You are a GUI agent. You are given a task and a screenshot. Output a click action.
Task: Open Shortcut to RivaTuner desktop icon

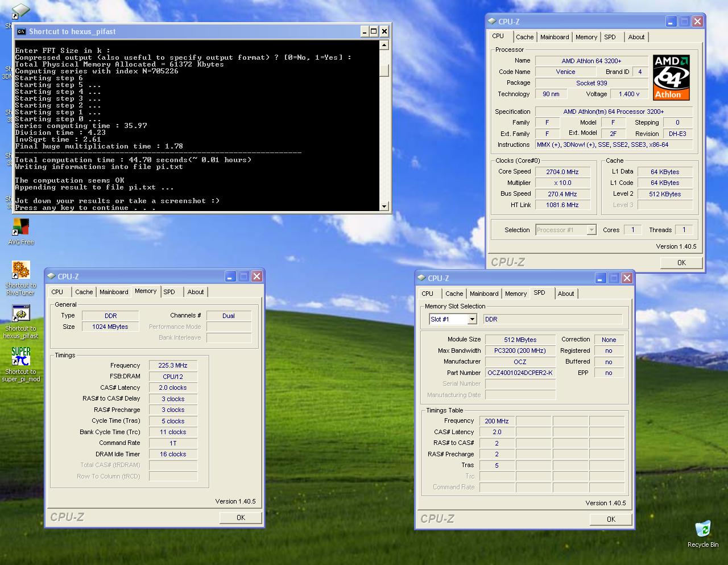(20, 278)
